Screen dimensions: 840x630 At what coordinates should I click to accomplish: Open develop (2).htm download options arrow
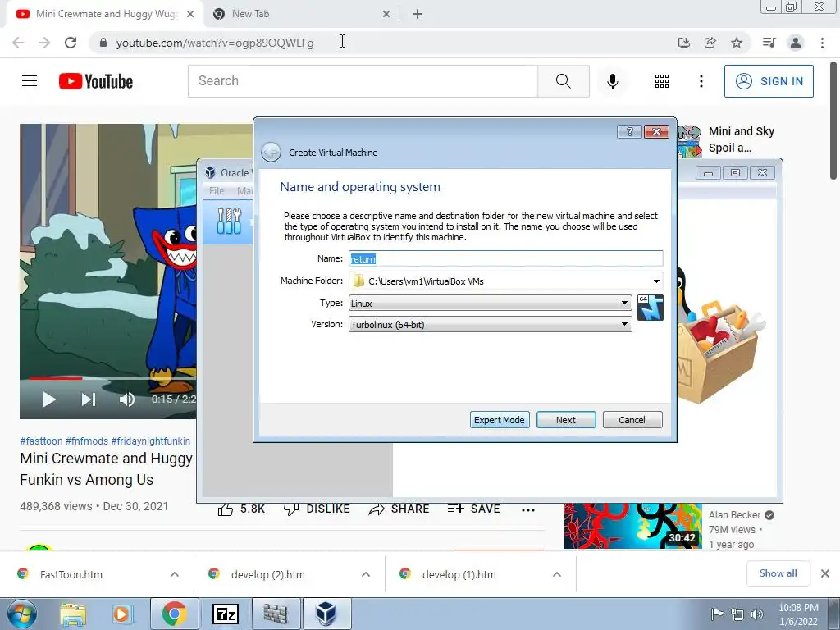pos(366,574)
